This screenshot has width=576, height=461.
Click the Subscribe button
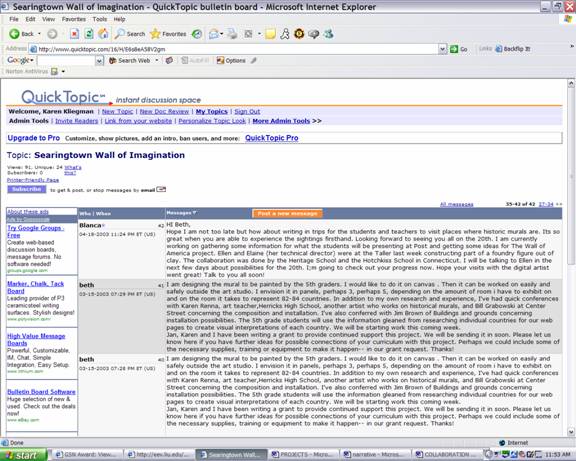(27, 189)
